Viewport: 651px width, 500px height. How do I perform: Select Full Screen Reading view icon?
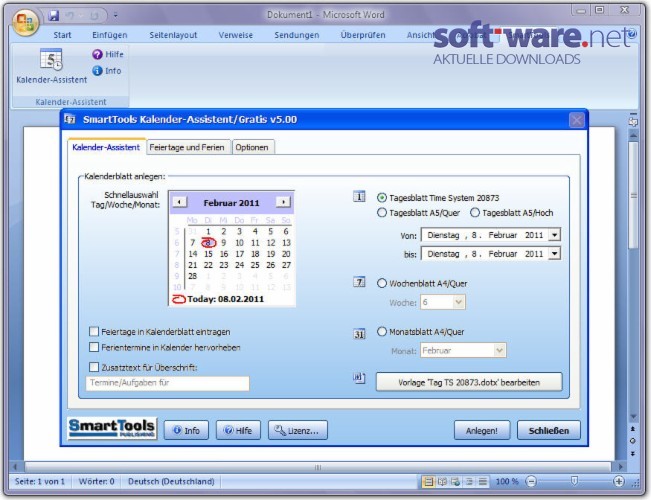coord(443,481)
